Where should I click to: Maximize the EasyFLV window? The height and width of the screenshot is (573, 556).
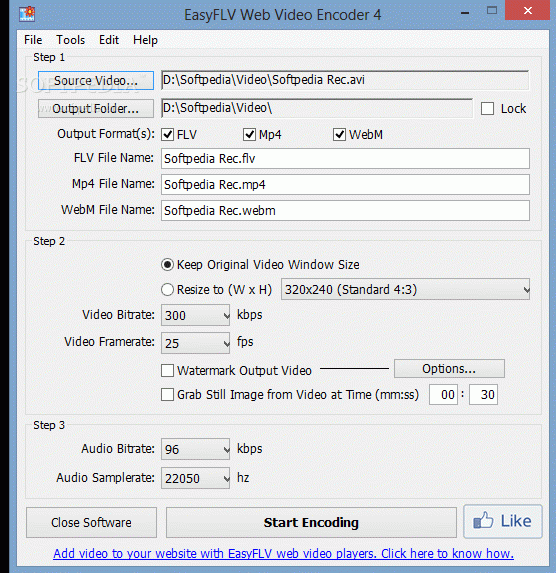tap(492, 11)
